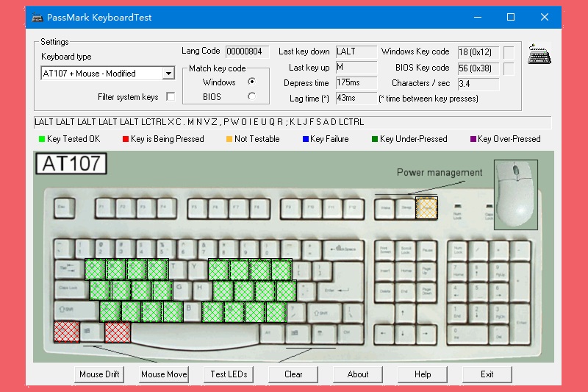Click the Delete key in the navigation cluster

pyautogui.click(x=384, y=291)
